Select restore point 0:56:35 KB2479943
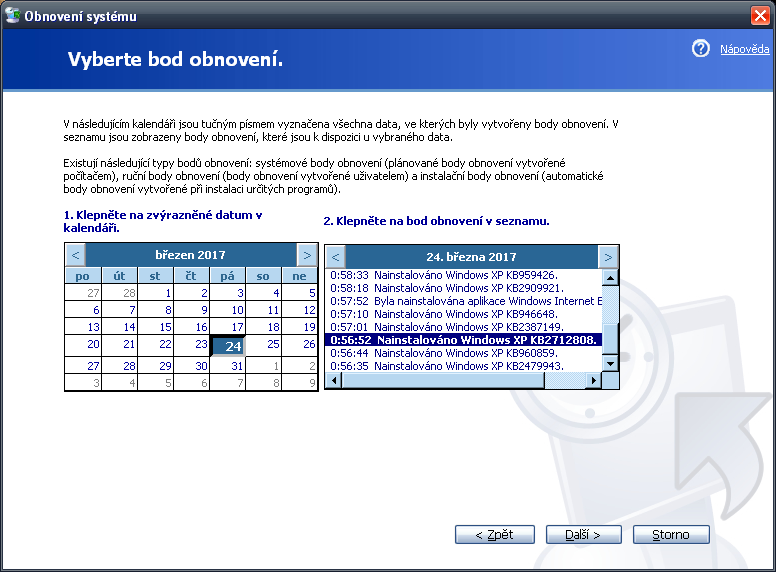 (464, 366)
